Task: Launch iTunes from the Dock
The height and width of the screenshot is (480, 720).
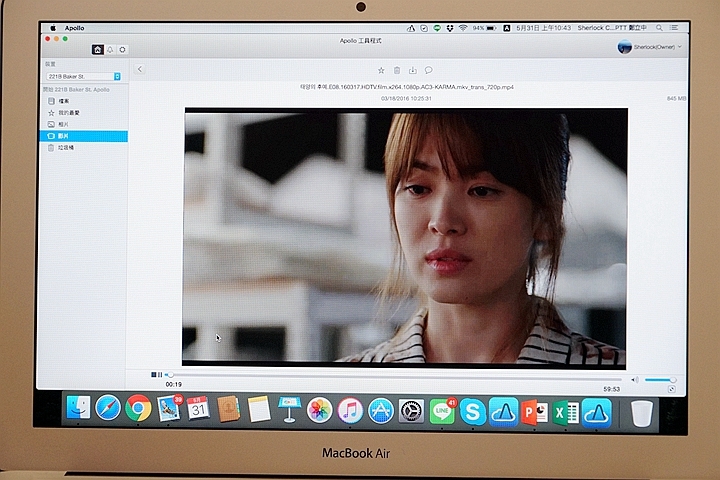Action: click(x=350, y=410)
